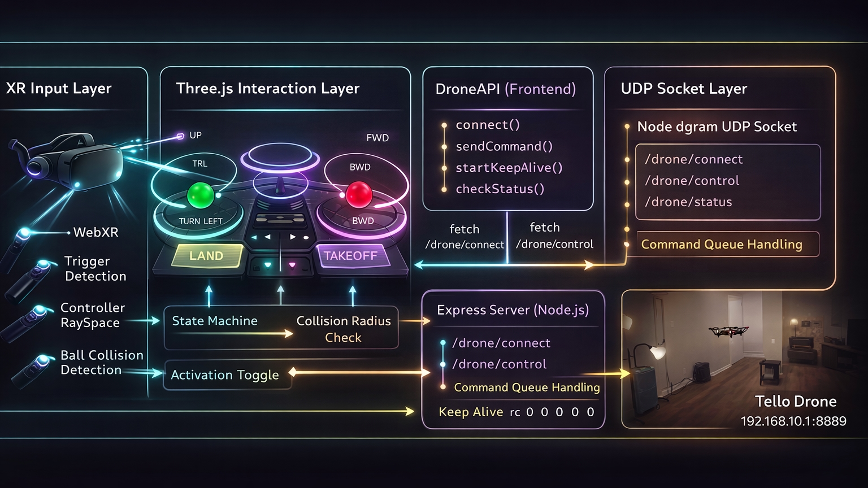Click the drone in the room photo

point(729,332)
